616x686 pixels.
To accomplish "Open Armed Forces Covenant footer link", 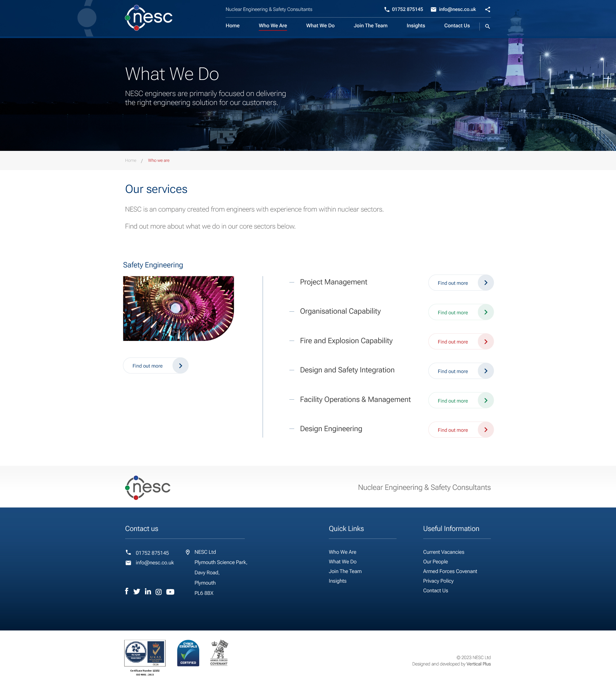I will point(450,571).
